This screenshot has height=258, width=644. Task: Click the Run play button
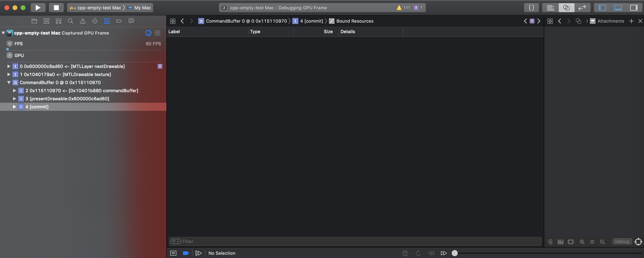(38, 7)
